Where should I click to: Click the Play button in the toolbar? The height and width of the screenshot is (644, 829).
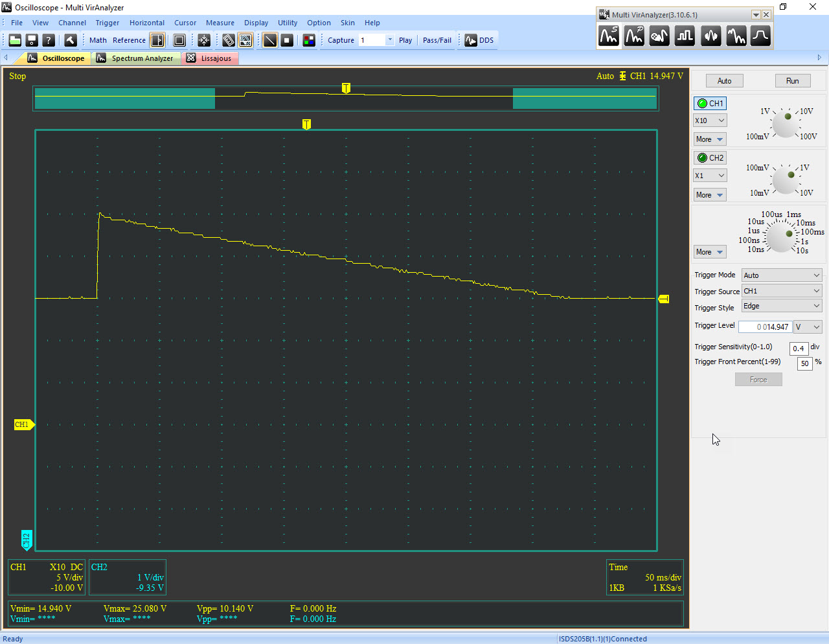pos(405,40)
